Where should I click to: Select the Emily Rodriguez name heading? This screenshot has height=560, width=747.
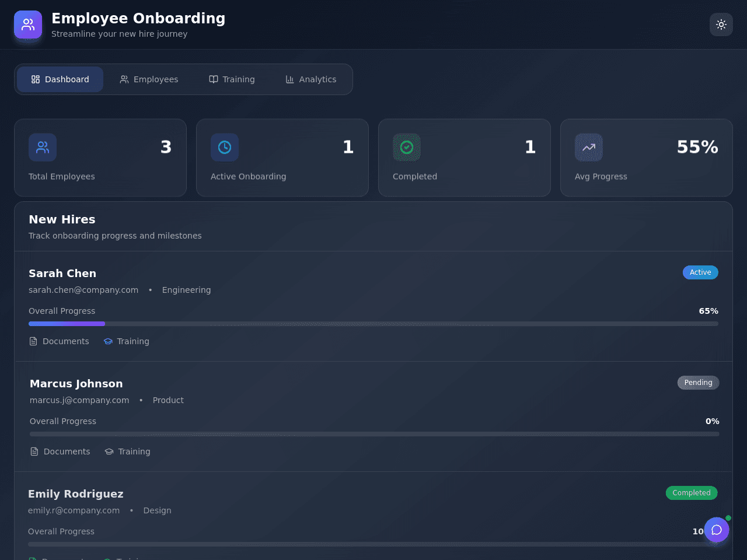76,494
